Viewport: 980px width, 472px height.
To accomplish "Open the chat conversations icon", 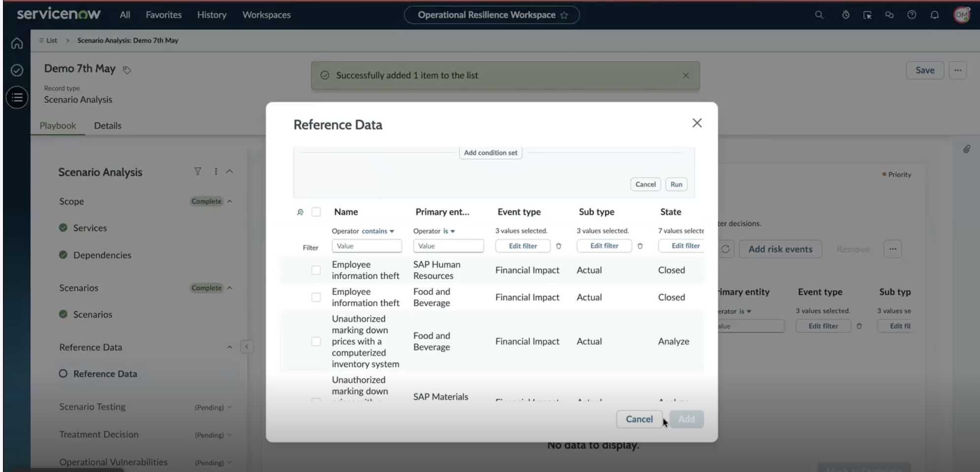I will 889,15.
